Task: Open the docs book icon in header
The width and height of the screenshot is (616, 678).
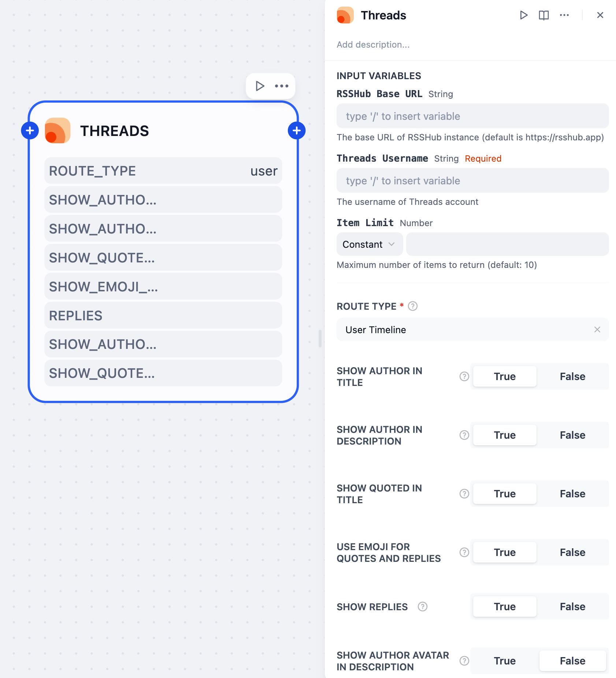Action: coord(544,15)
